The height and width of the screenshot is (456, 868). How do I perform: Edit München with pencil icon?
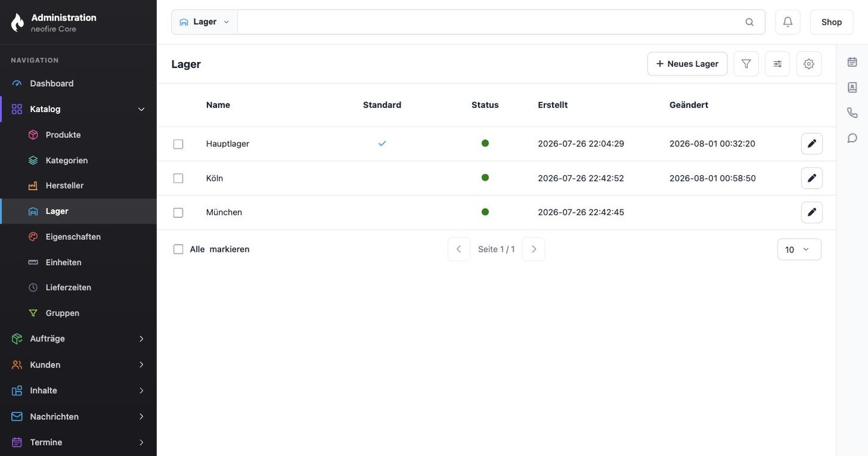pyautogui.click(x=812, y=213)
